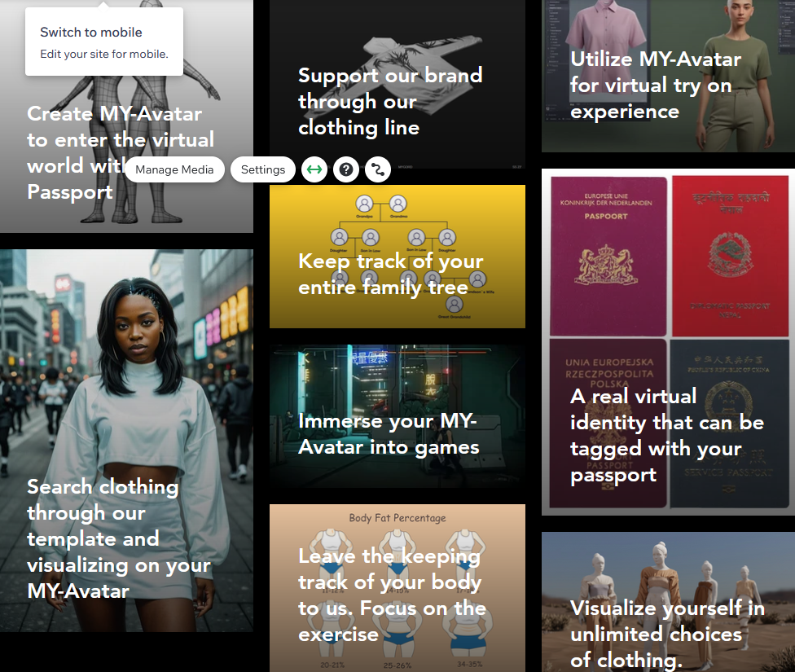Open gallery Settings button
This screenshot has height=672, width=795.
tap(263, 169)
